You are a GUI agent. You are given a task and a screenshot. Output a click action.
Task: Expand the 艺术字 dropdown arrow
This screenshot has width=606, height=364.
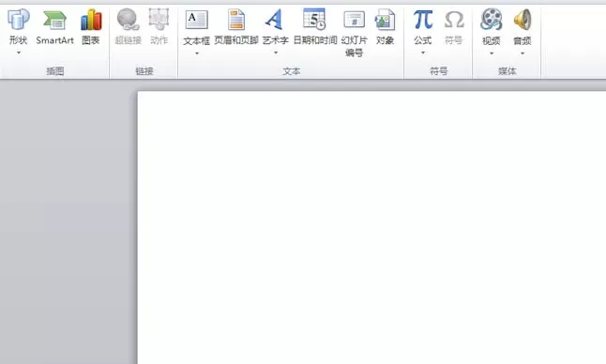pos(276,53)
